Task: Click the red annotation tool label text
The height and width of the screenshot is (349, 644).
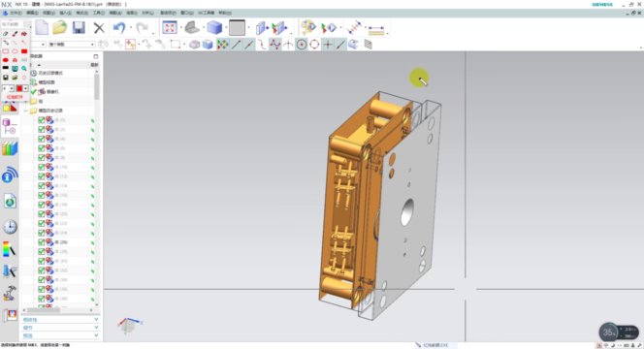Action: [15, 97]
